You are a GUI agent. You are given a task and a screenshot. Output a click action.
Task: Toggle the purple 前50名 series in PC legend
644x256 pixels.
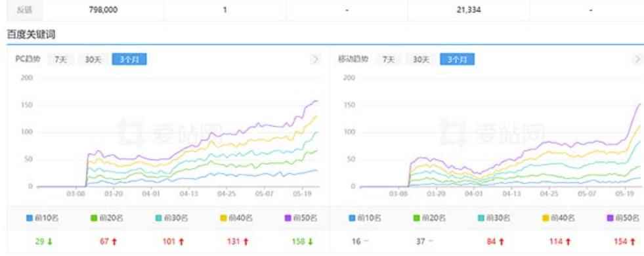point(300,218)
